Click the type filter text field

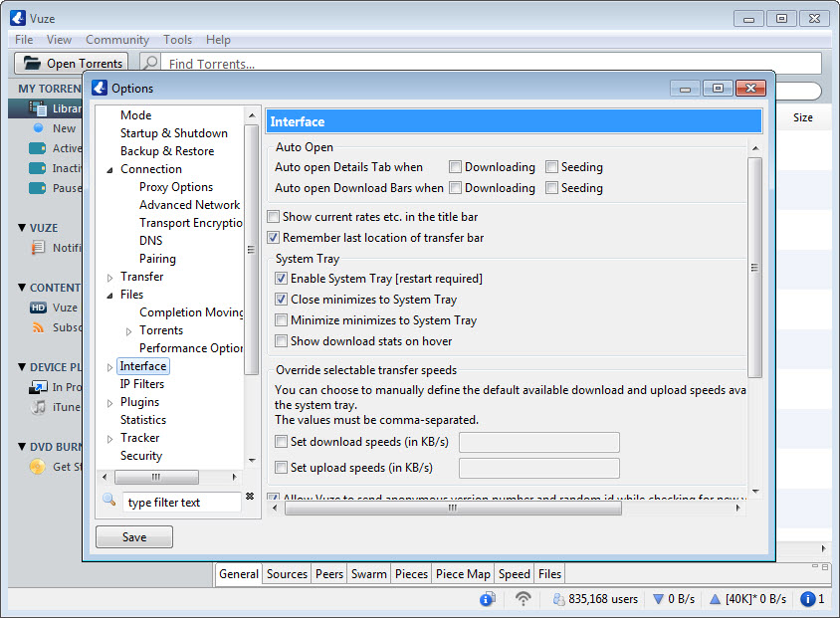pyautogui.click(x=181, y=502)
